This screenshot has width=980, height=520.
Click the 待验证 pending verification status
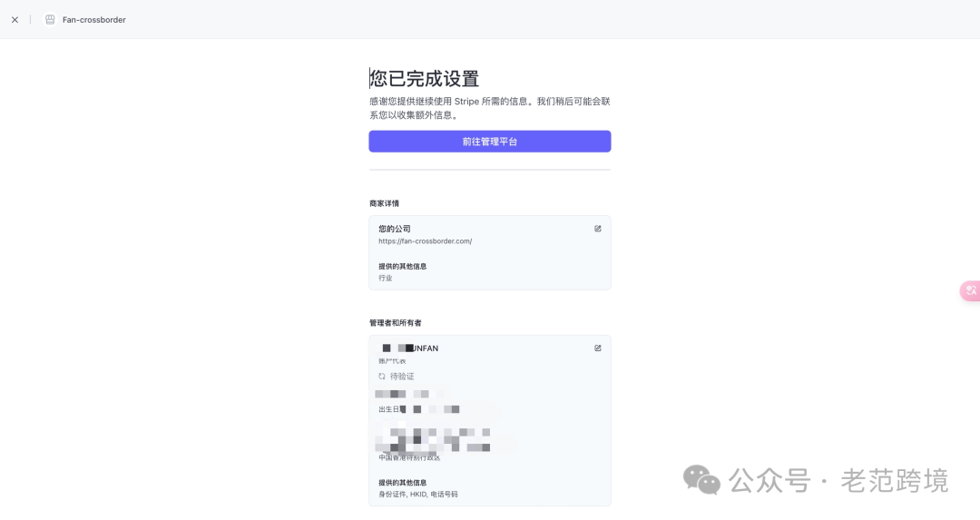[402, 377]
